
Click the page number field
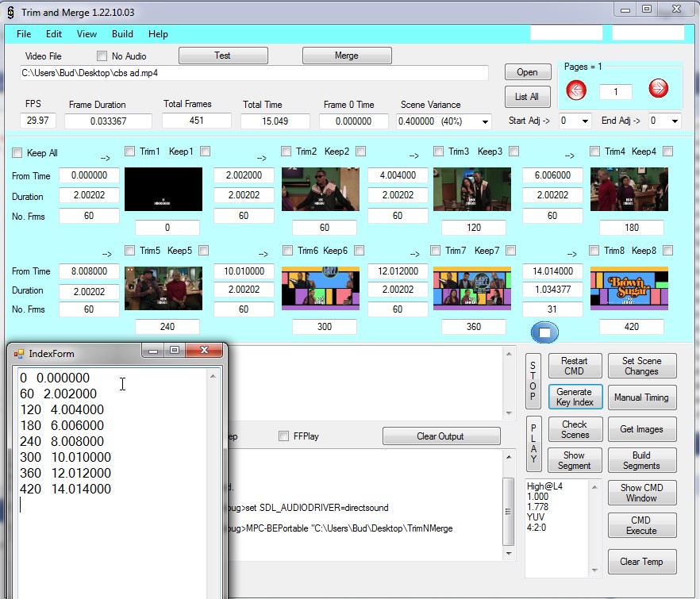pyautogui.click(x=616, y=92)
